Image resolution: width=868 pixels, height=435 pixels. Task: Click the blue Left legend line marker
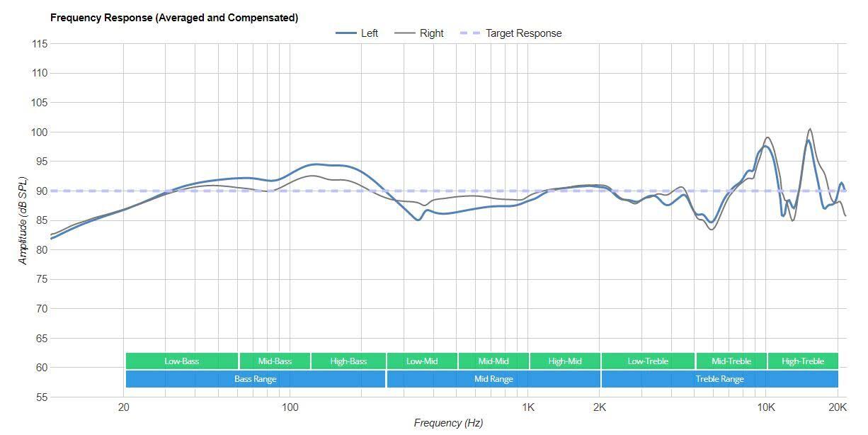346,33
